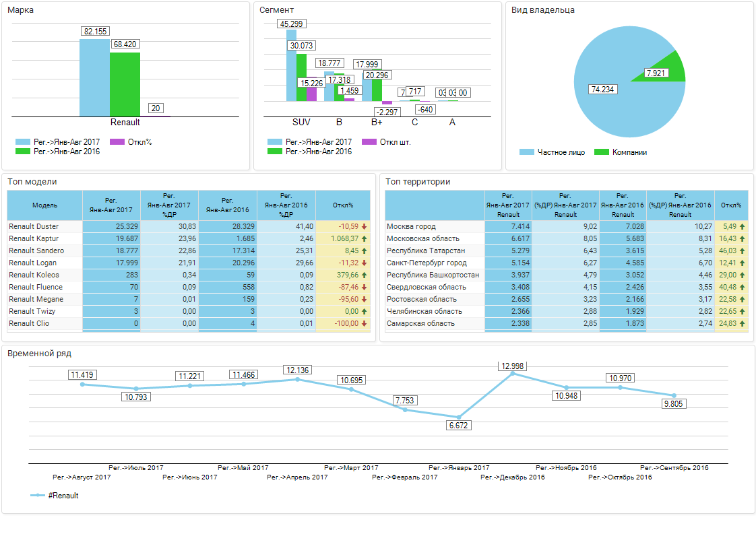Click up arrow beside 1.068,37
The image size is (756, 534).
[x=365, y=238]
